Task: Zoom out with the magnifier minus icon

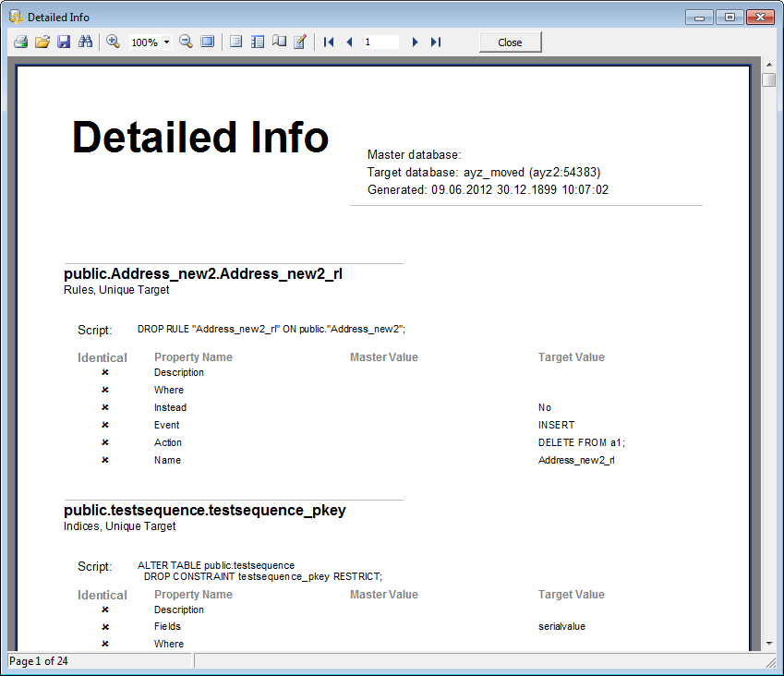Action: [186, 42]
